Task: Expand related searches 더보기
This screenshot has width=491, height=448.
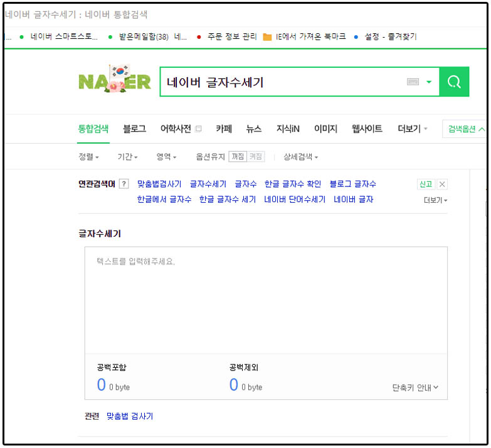Action: click(x=435, y=200)
